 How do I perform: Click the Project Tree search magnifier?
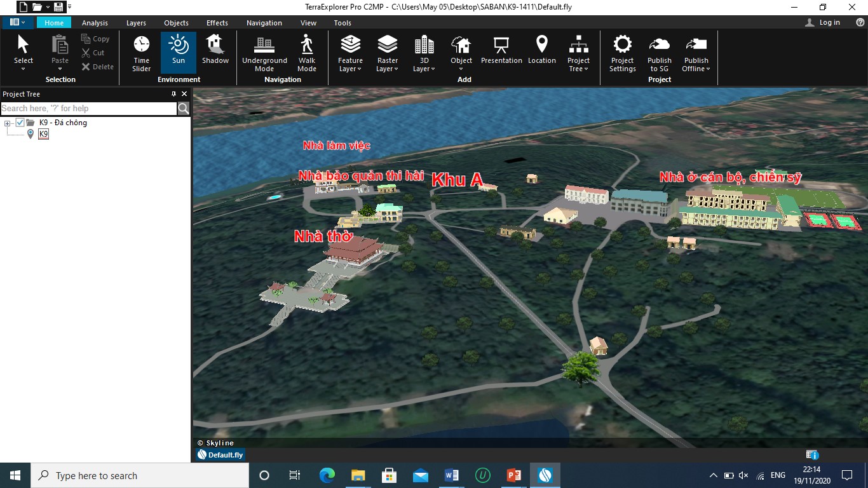click(x=183, y=109)
